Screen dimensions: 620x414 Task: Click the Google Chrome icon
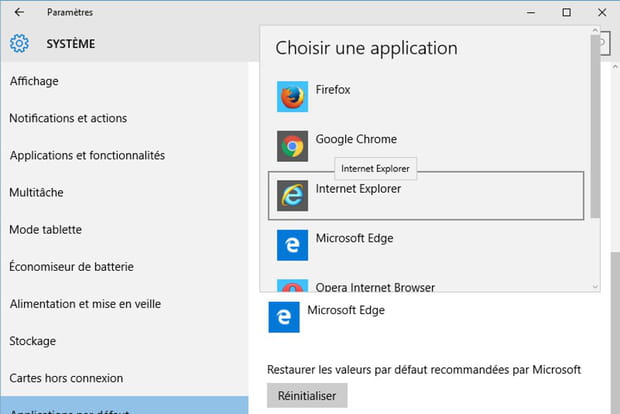point(292,146)
